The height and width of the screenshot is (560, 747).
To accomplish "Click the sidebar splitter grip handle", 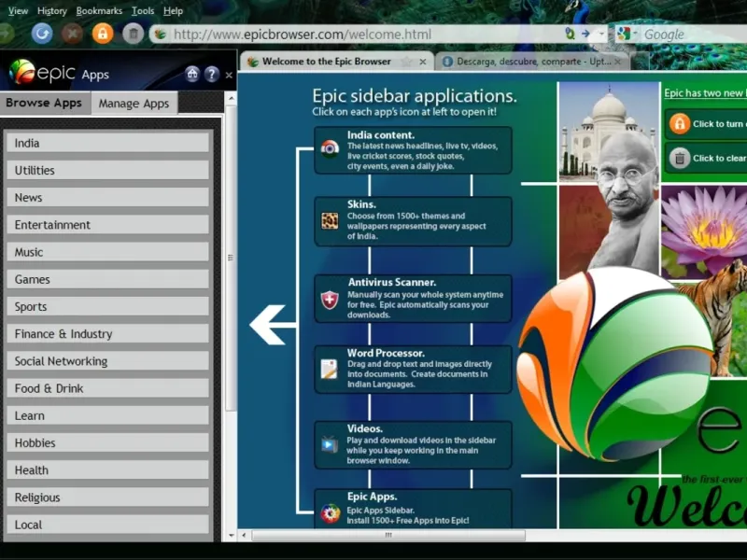I will (231, 258).
